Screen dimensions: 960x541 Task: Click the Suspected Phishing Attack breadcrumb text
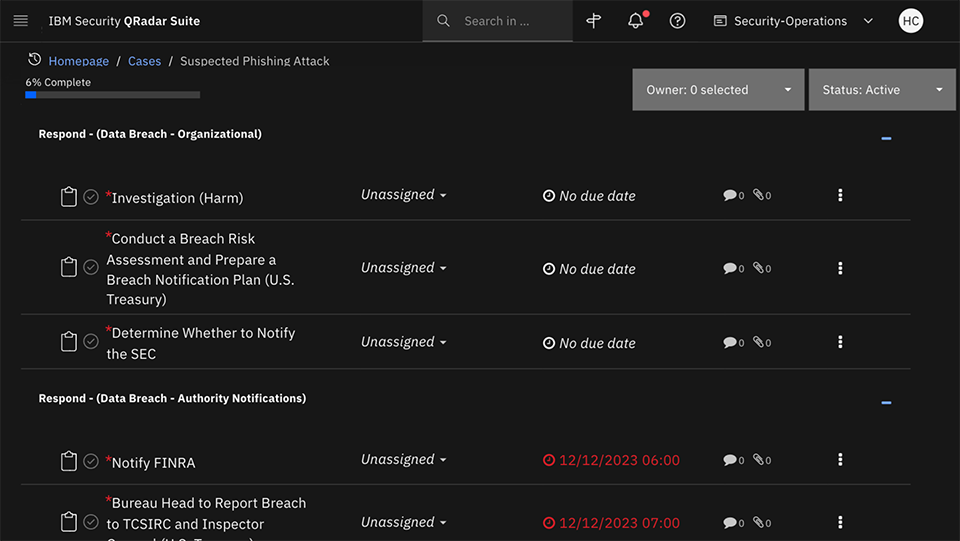(x=255, y=61)
